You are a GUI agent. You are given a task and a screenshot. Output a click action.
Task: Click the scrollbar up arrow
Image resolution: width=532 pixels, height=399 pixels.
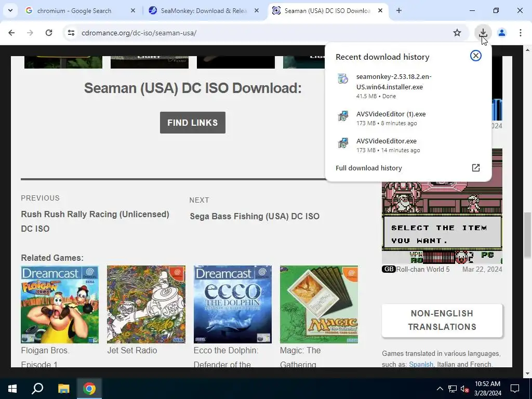(x=527, y=50)
